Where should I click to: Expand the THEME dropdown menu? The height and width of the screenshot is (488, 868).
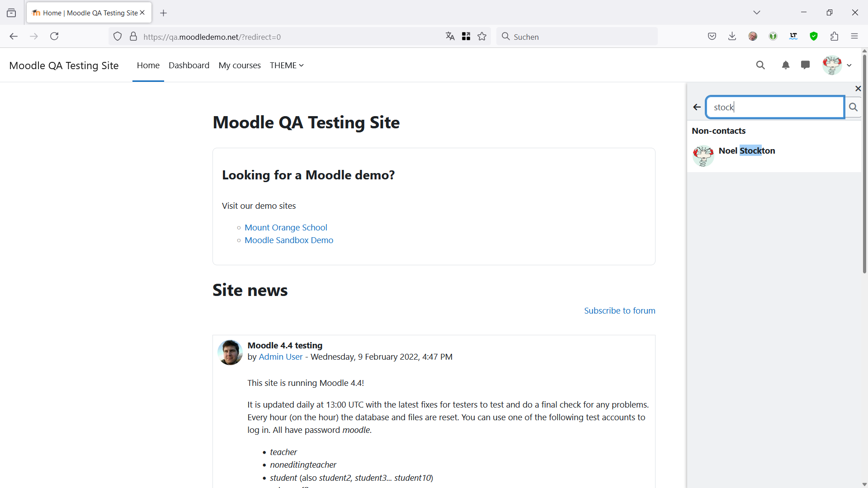(287, 66)
